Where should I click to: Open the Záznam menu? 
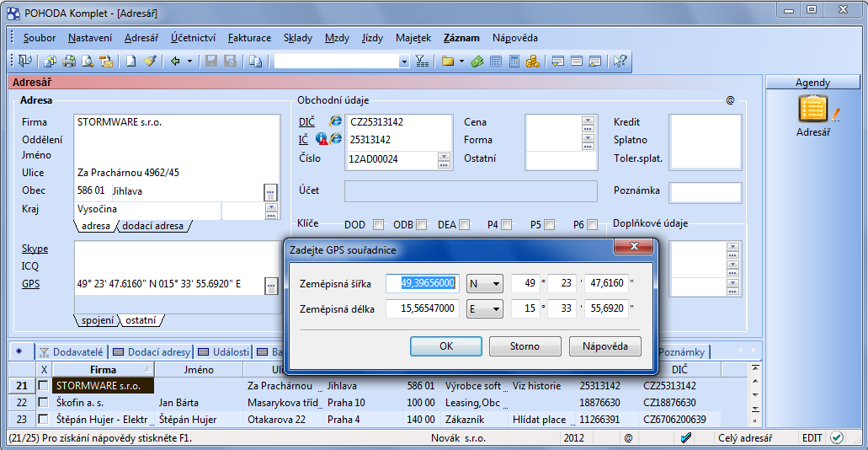pyautogui.click(x=461, y=38)
